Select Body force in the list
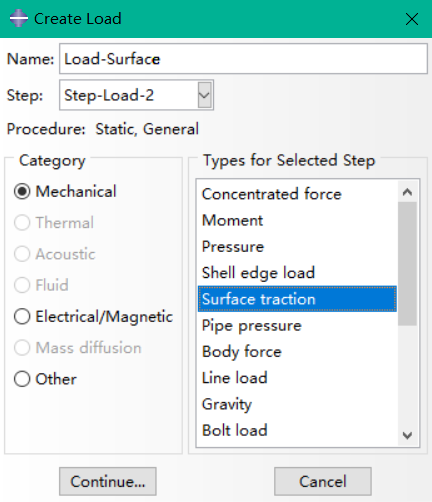The height and width of the screenshot is (502, 432). 297,352
